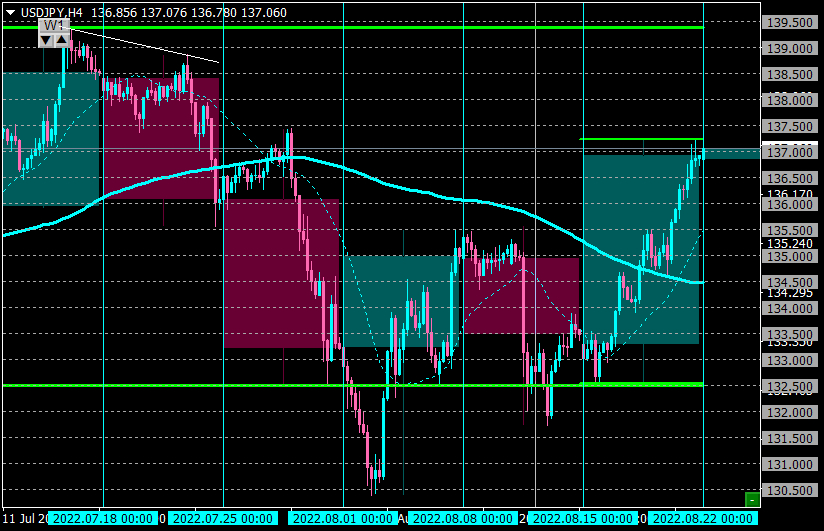Click the down arrow under W1

[46, 40]
